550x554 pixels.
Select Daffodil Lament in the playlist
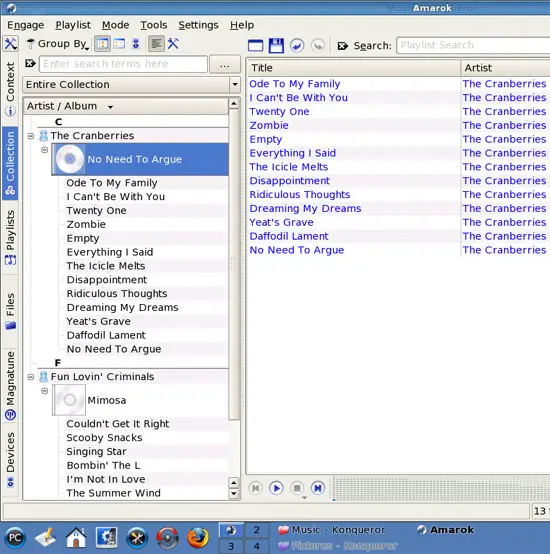(289, 236)
